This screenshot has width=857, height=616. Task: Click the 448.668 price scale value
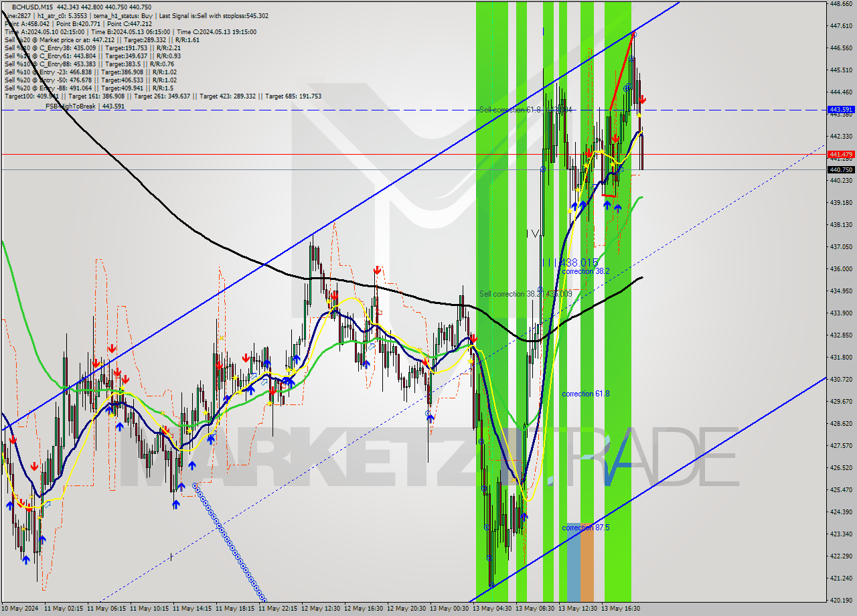click(x=841, y=4)
